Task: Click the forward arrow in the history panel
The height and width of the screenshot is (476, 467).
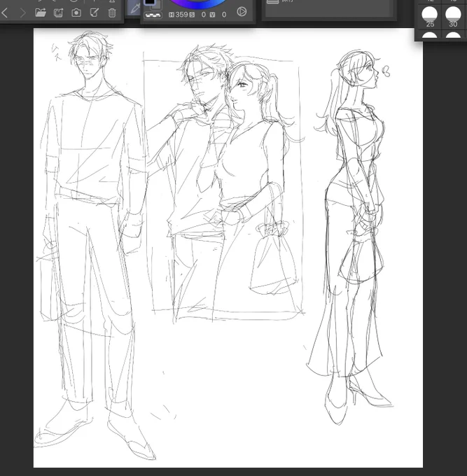Action: (23, 13)
